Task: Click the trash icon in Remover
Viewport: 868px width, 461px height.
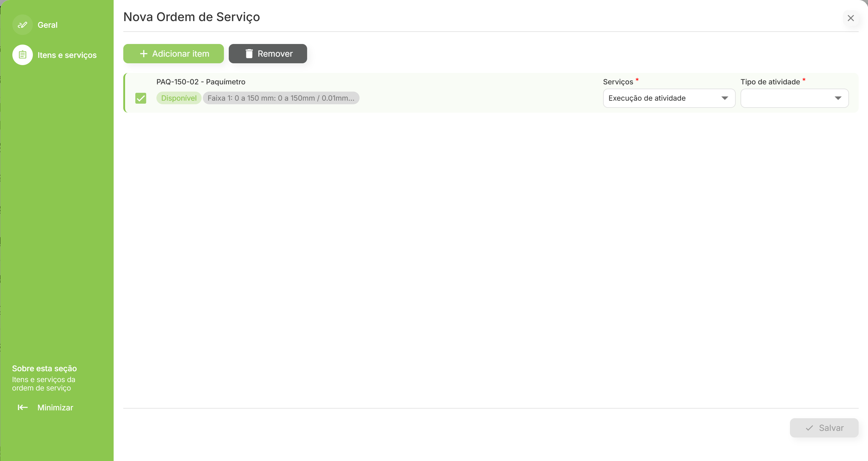Action: [x=249, y=54]
